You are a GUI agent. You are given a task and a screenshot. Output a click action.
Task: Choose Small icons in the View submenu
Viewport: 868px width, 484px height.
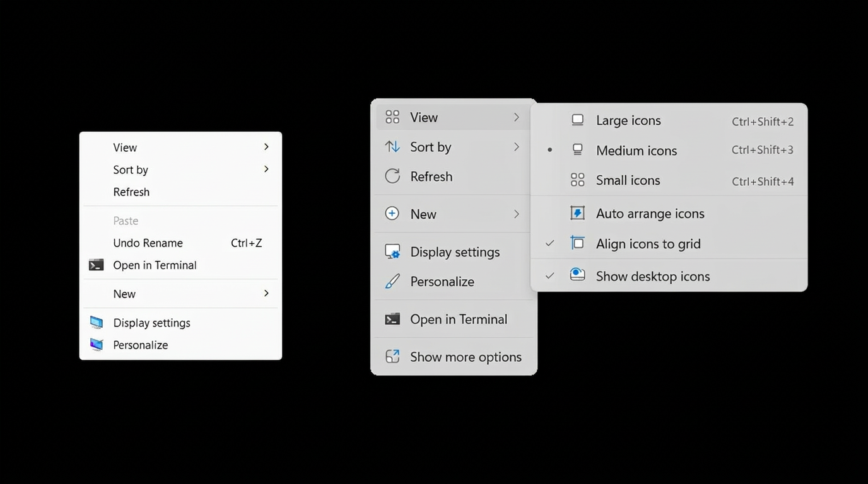point(669,180)
